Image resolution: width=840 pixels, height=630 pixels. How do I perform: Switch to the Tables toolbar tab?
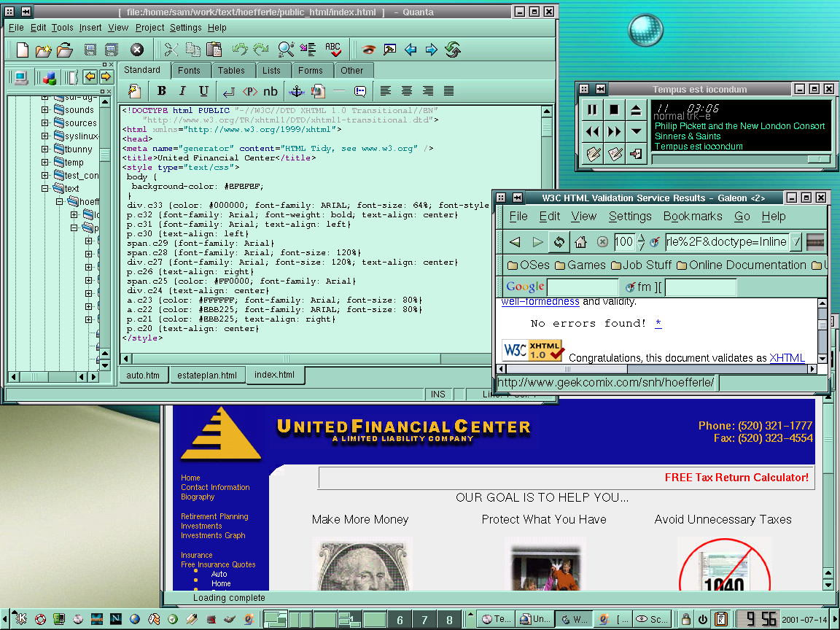[x=231, y=70]
